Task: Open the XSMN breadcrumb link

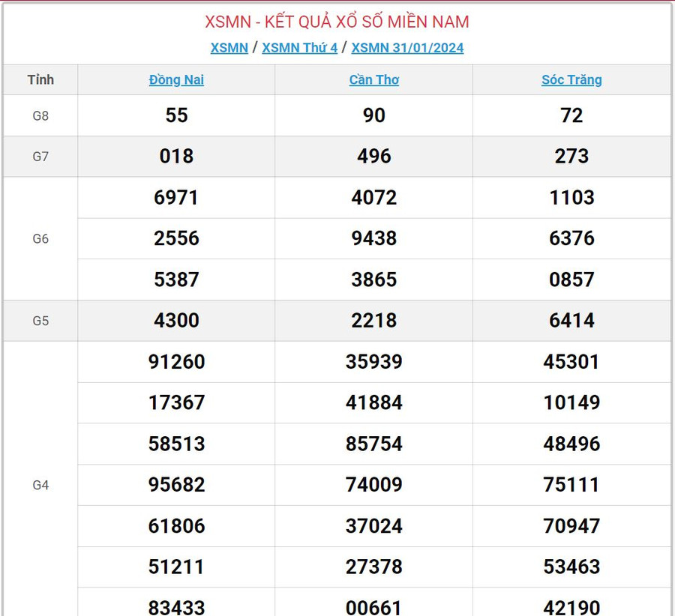Action: [x=229, y=48]
